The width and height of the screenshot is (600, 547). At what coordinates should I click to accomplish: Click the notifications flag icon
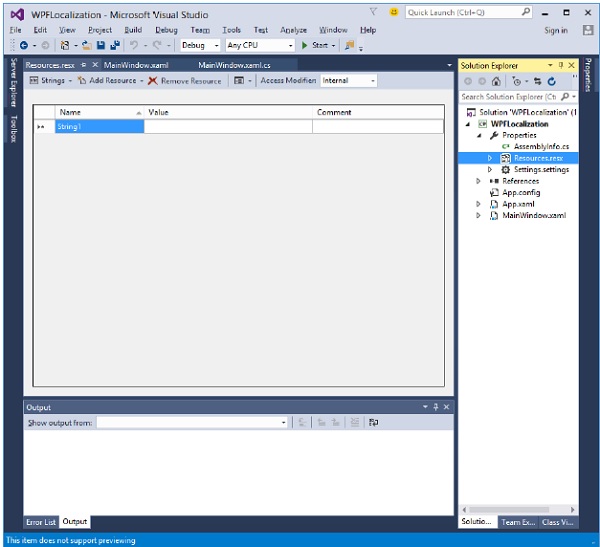point(373,12)
